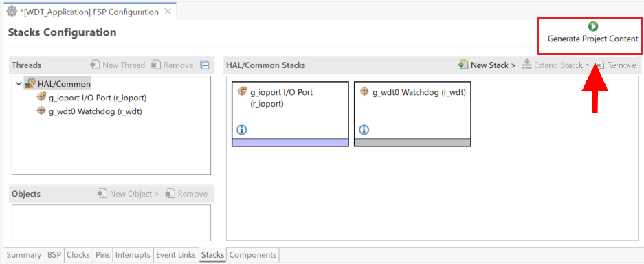Click the info icon on g_ioport block
644x264 pixels.
tap(242, 130)
